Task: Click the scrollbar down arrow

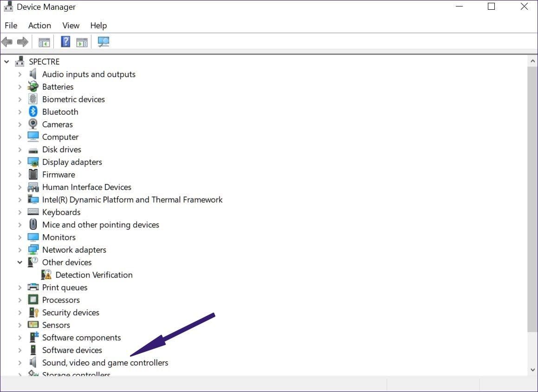Action: coord(532,370)
